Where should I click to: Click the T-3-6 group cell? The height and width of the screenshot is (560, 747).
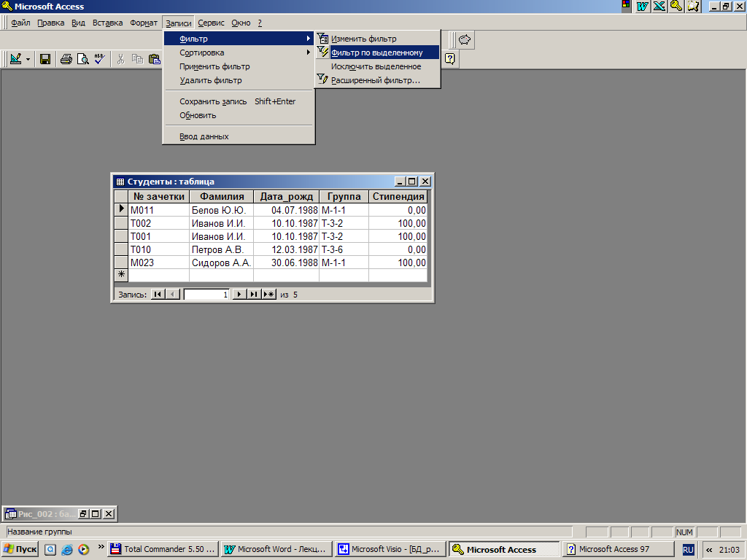coord(344,249)
